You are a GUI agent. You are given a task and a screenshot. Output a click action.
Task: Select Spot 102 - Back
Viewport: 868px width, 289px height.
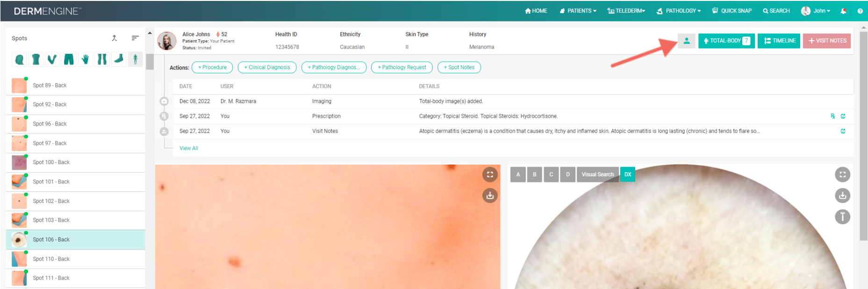tap(75, 201)
